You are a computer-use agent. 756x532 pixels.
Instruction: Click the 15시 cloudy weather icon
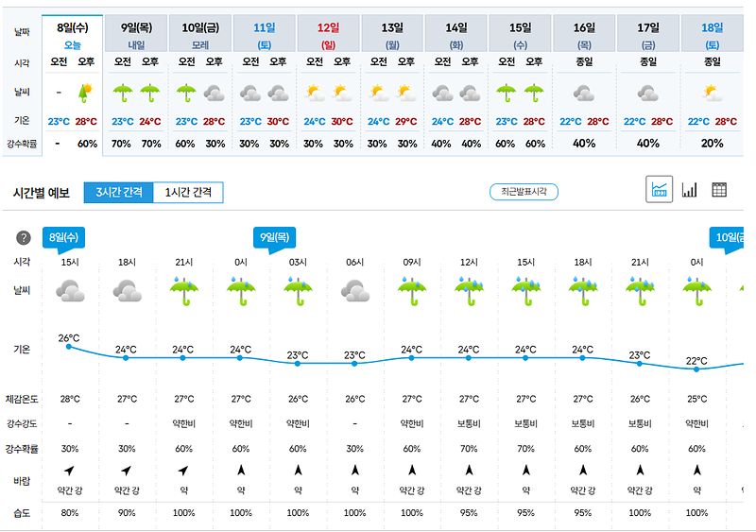[x=70, y=291]
